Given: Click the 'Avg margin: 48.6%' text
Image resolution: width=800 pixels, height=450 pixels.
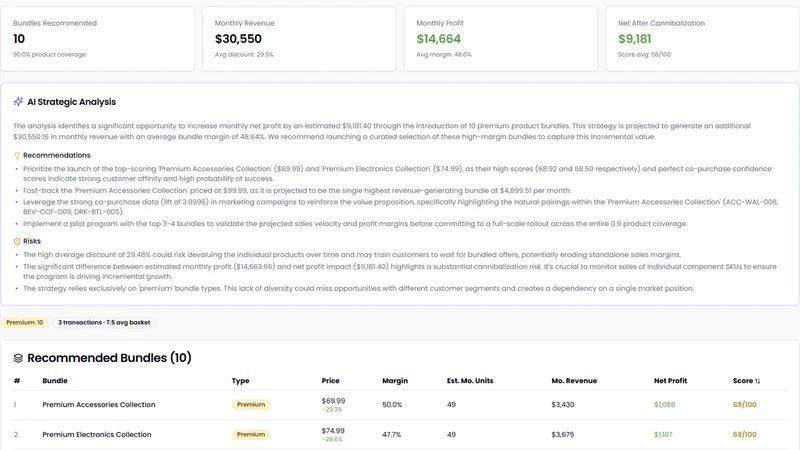Looking at the screenshot, I should (x=444, y=55).
